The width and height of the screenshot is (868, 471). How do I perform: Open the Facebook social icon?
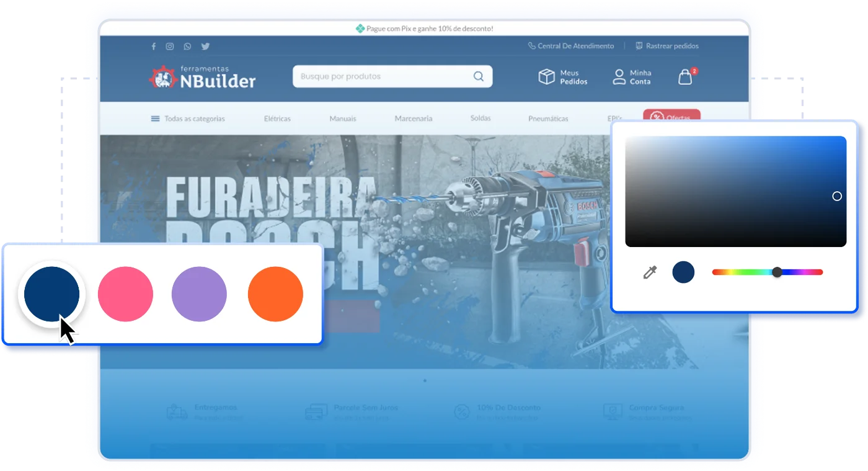[x=154, y=47]
